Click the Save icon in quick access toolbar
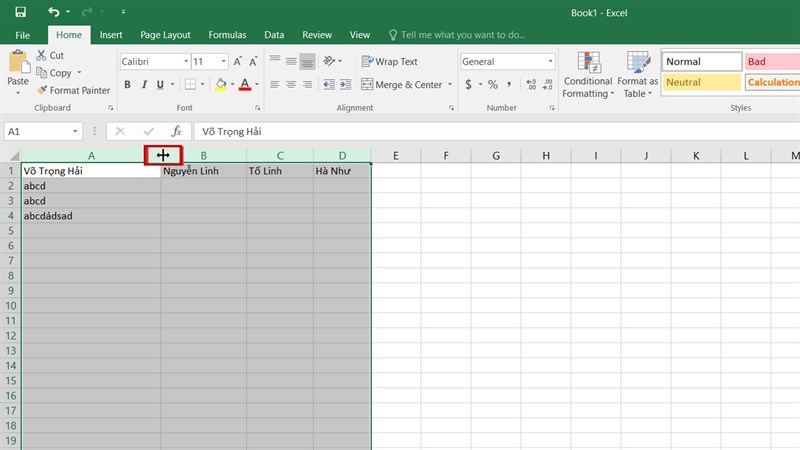This screenshot has width=800, height=450. (x=20, y=12)
